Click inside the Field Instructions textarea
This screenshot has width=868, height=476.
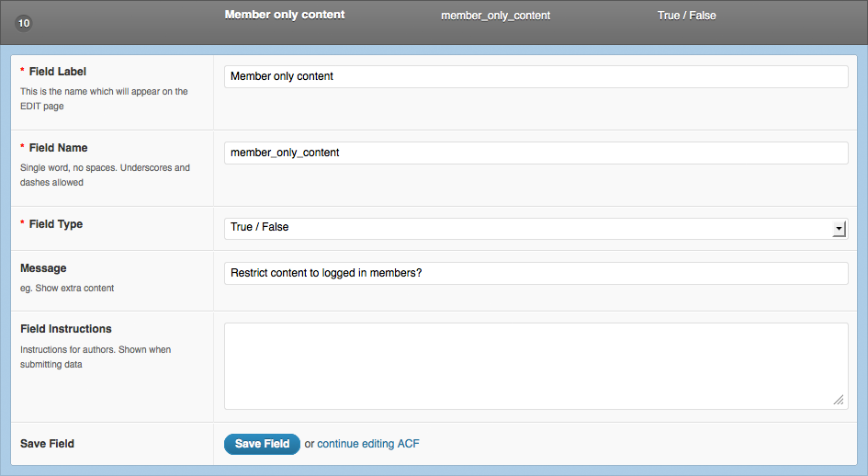(535, 367)
